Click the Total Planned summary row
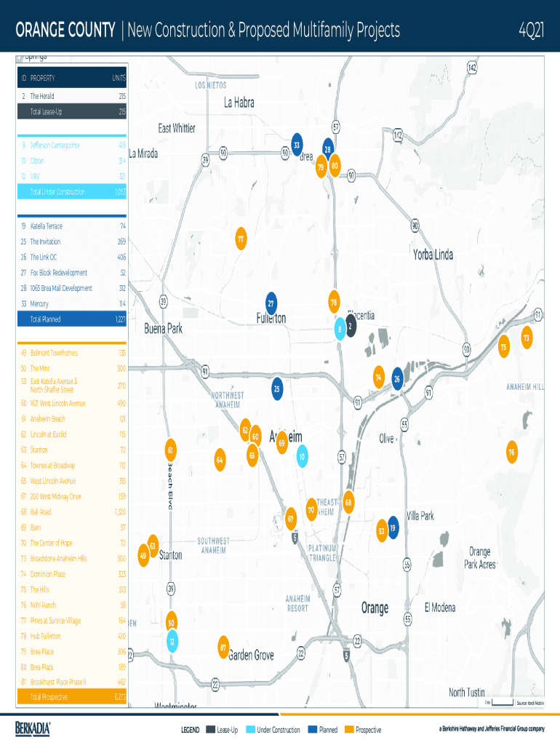The height and width of the screenshot is (745, 560). tap(71, 319)
